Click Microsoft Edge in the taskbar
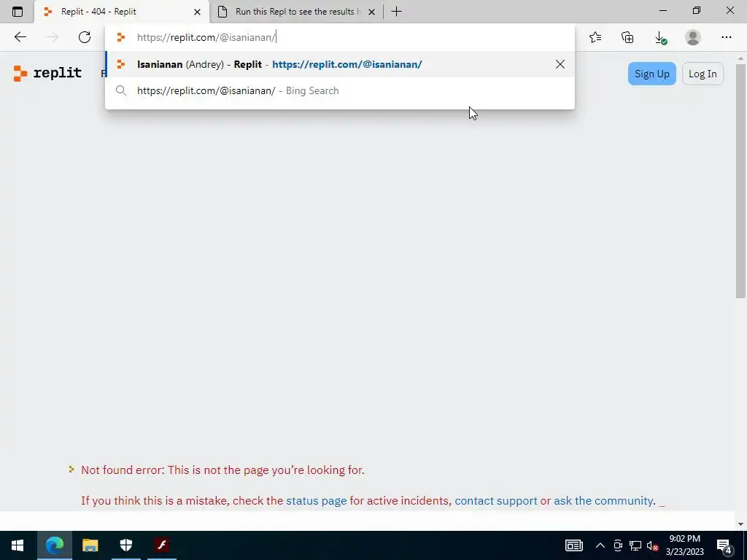747x560 pixels. pyautogui.click(x=54, y=545)
